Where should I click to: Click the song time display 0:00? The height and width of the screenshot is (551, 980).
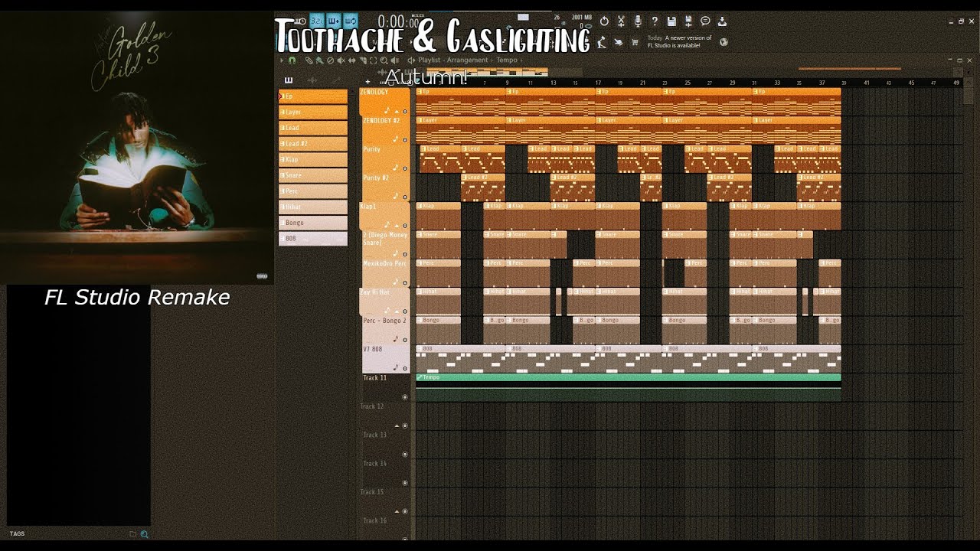coord(397,21)
